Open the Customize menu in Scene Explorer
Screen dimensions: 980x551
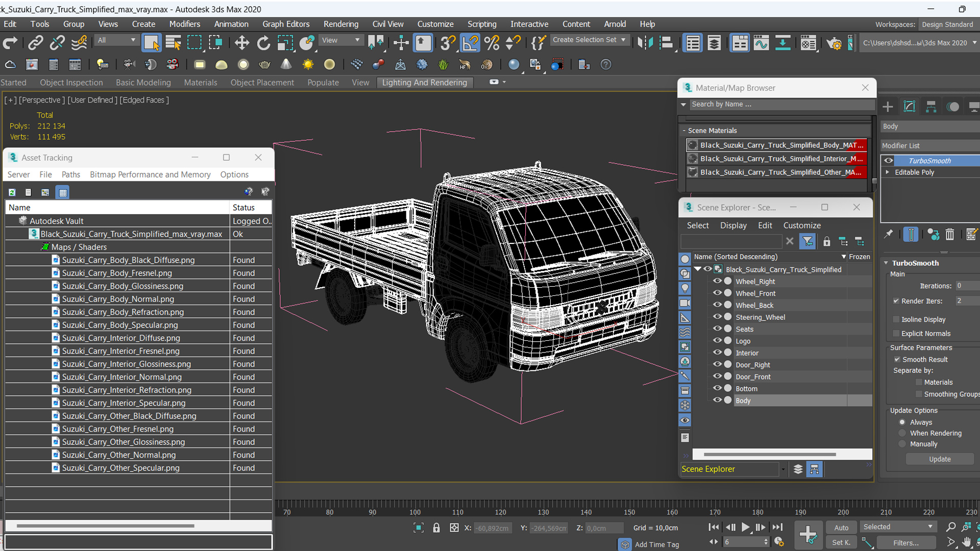(802, 226)
